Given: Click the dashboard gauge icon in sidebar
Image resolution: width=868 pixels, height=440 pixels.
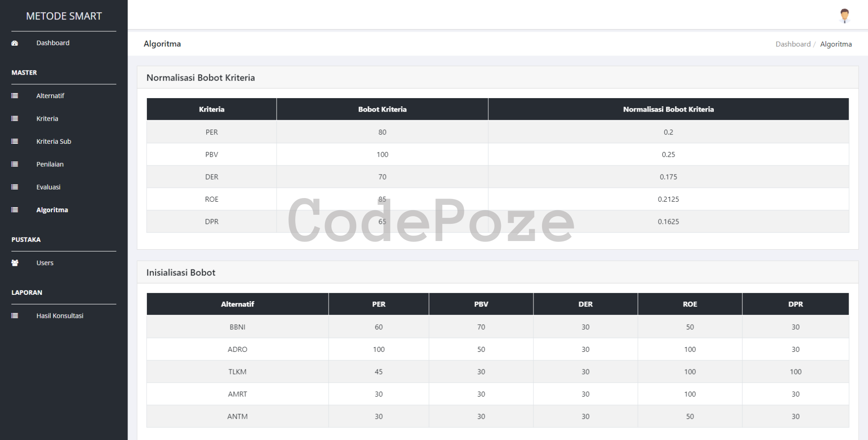Looking at the screenshot, I should pos(14,43).
